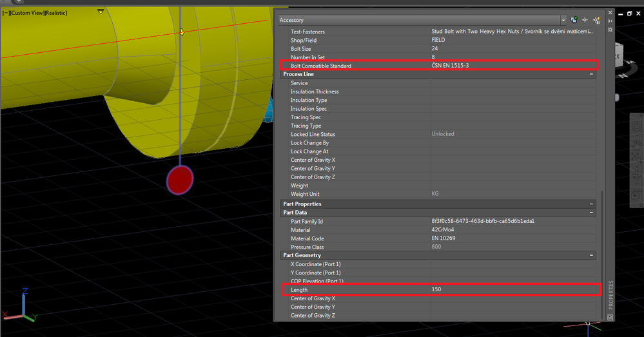Click Full Navigation Wheel in navigation bar

(637, 126)
